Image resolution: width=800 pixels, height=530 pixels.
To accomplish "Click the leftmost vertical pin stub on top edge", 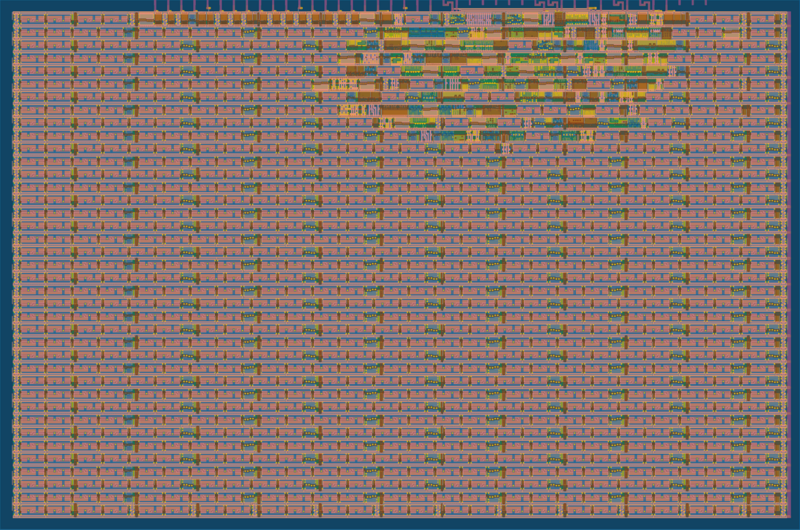I will pos(156,8).
